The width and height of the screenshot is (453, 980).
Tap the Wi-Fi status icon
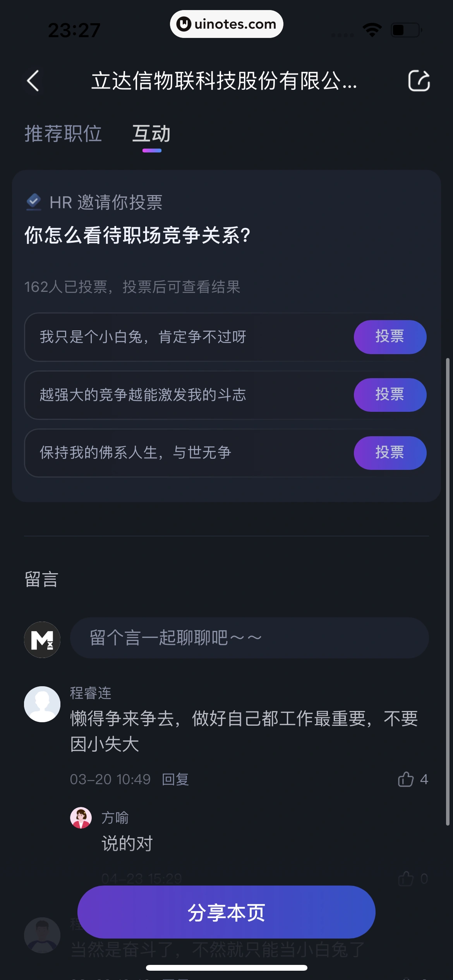coord(372,30)
